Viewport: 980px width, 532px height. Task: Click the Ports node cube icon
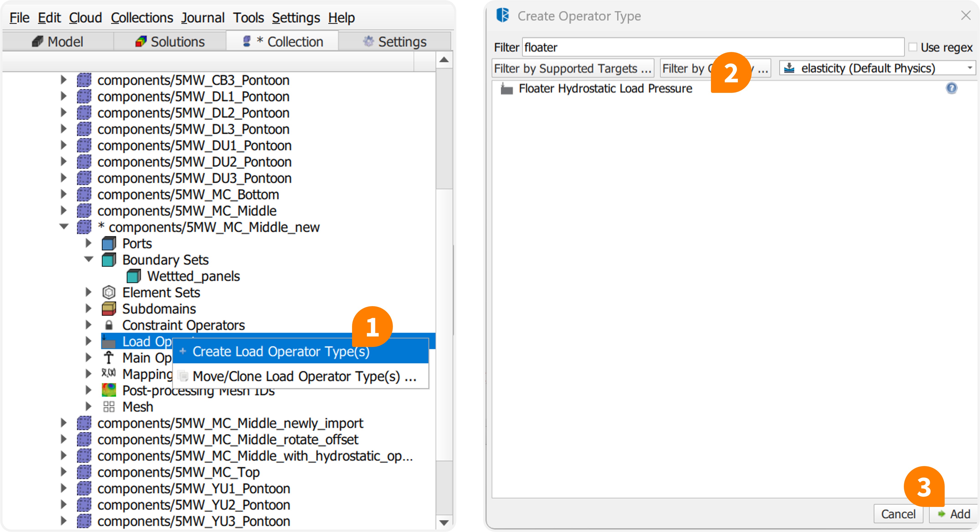[109, 244]
